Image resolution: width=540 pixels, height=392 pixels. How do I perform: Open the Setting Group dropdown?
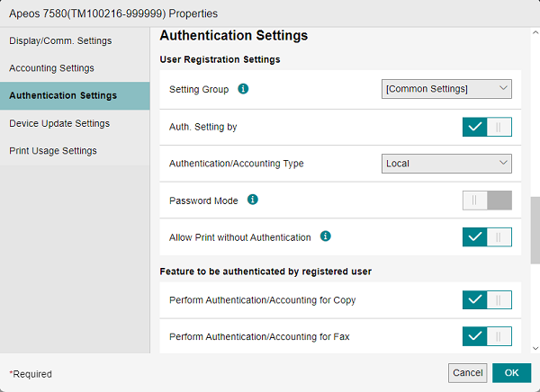(x=446, y=89)
